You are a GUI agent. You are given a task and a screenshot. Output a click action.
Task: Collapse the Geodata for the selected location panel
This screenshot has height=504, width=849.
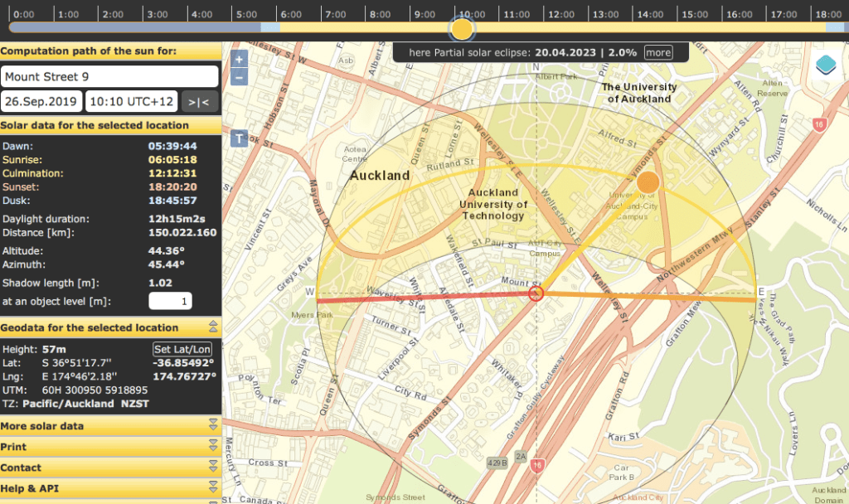pos(213,327)
